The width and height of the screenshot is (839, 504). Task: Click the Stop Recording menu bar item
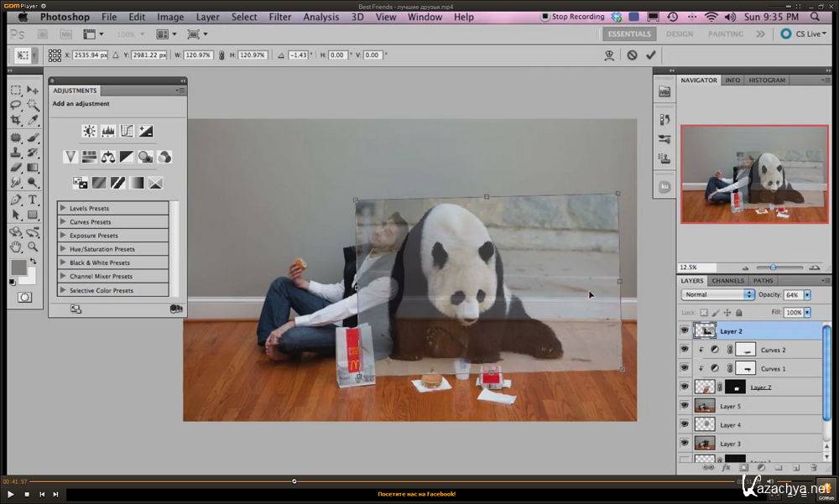click(572, 17)
